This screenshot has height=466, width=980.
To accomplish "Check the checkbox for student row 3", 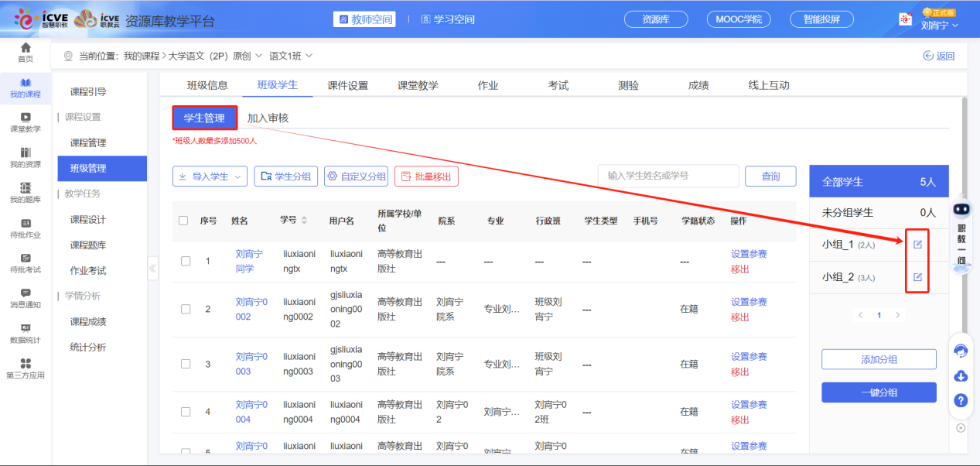I will point(186,364).
